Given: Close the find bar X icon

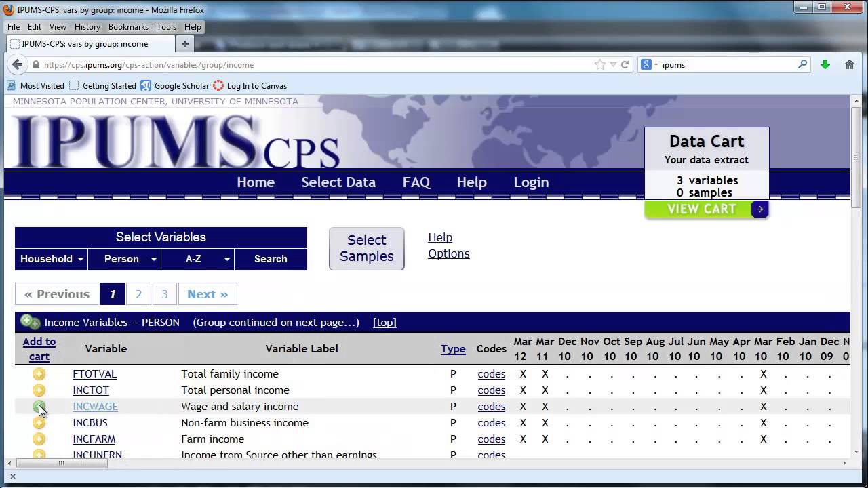Looking at the screenshot, I should 12,476.
